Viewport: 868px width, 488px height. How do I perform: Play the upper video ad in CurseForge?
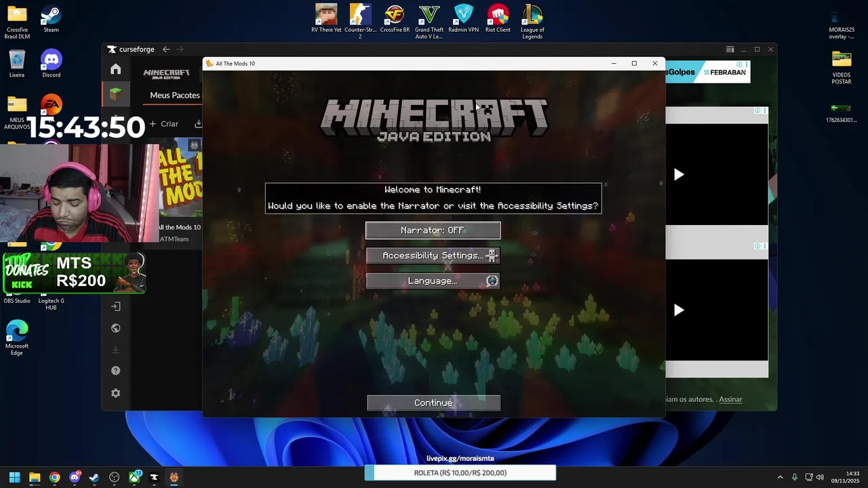point(679,175)
